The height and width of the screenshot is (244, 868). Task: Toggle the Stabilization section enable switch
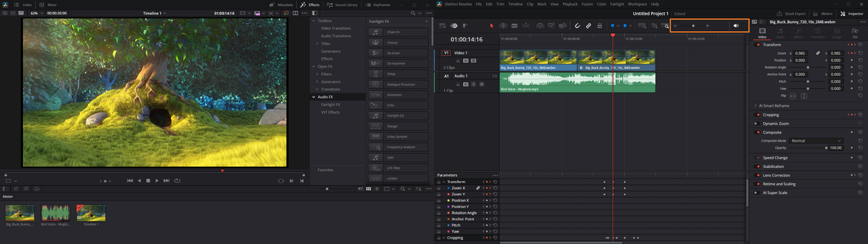coord(757,167)
